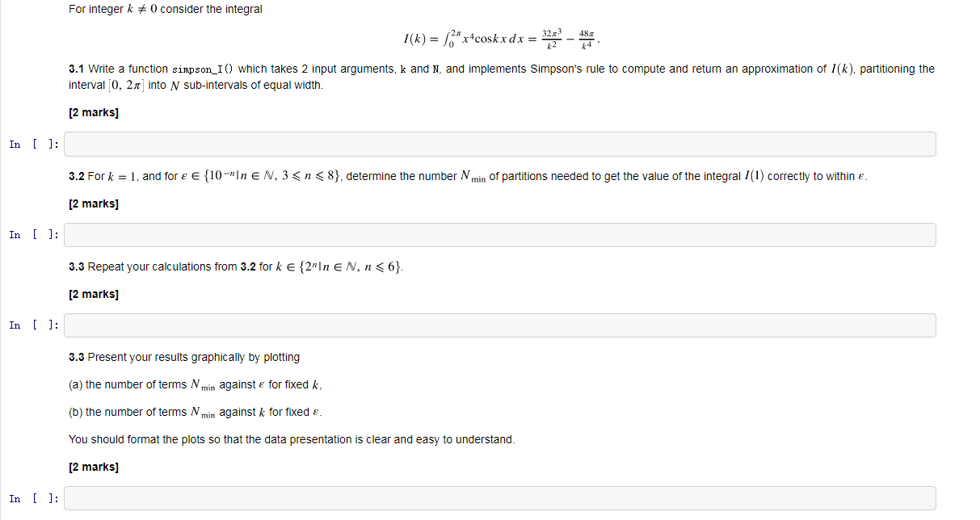Click the [2 marks] label under question 3.1

pyautogui.click(x=93, y=112)
